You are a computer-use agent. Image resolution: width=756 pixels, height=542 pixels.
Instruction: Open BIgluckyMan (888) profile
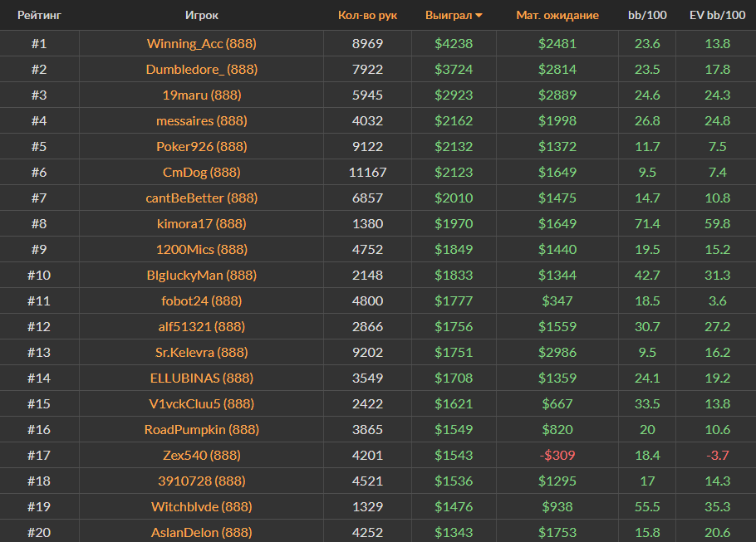click(202, 276)
